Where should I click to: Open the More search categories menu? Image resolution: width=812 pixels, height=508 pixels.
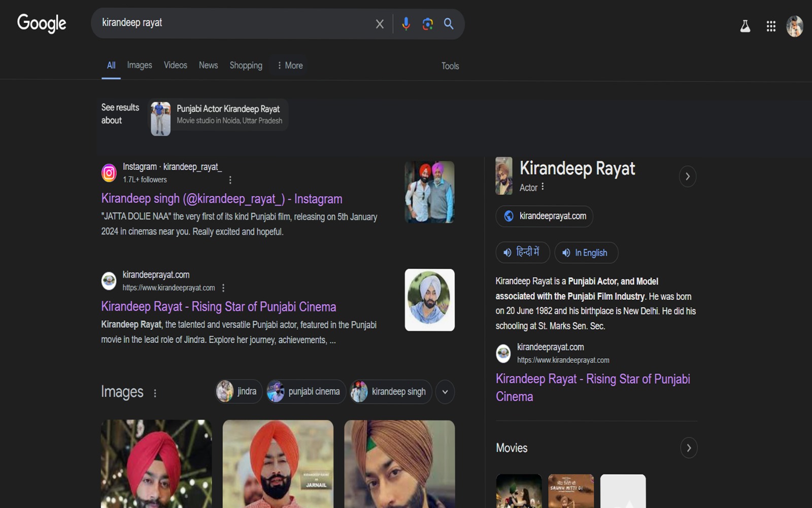[290, 65]
